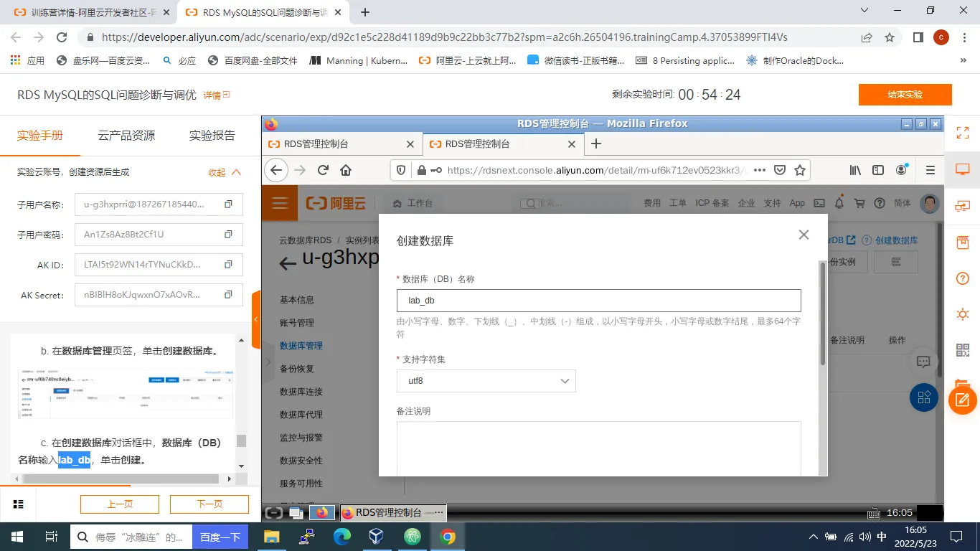Open the help question icon in right sidebar

(x=963, y=278)
